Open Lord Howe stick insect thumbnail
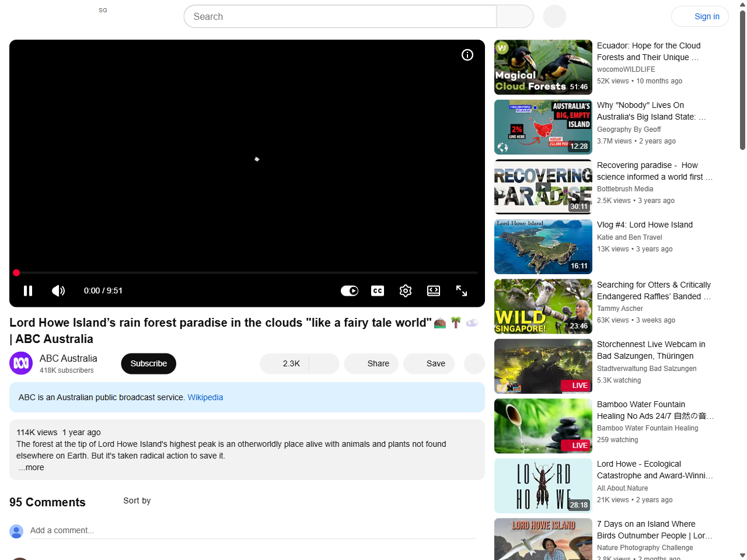 pyautogui.click(x=543, y=486)
